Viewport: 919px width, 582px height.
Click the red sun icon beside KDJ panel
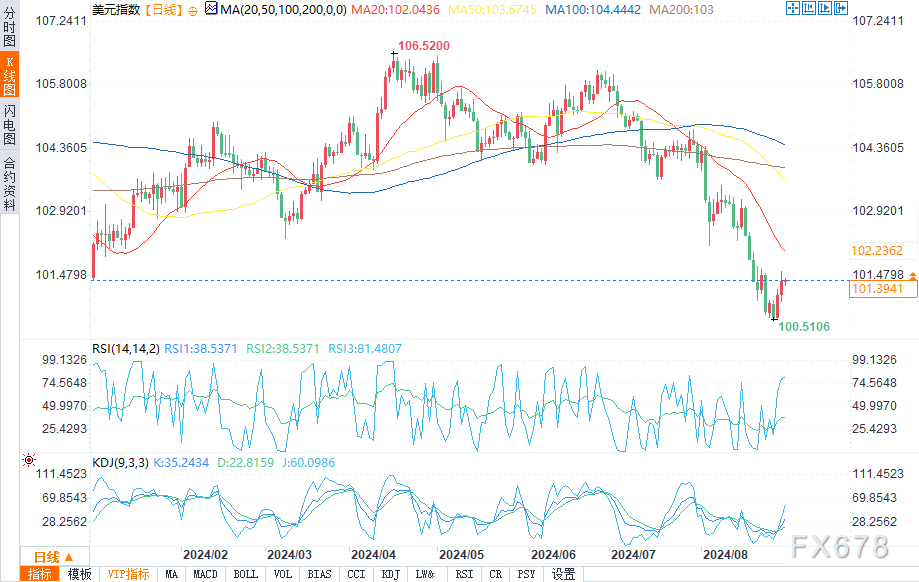click(29, 460)
